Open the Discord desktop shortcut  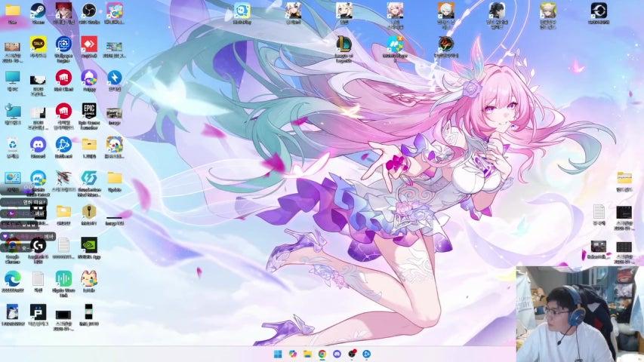coord(38,144)
